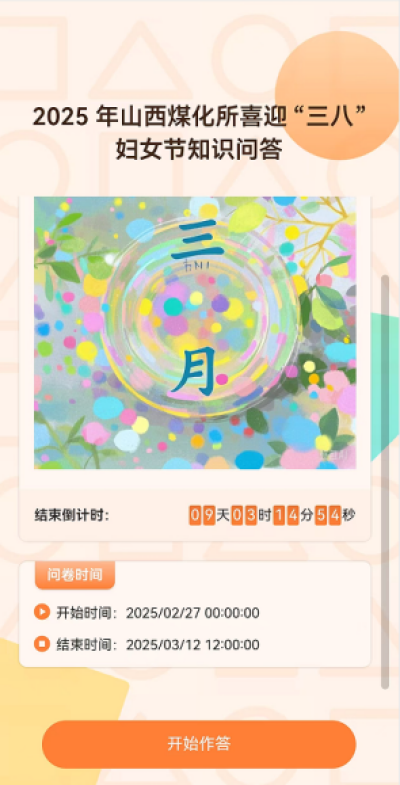Click the start time 2025/02/27 00:00:00

(193, 613)
